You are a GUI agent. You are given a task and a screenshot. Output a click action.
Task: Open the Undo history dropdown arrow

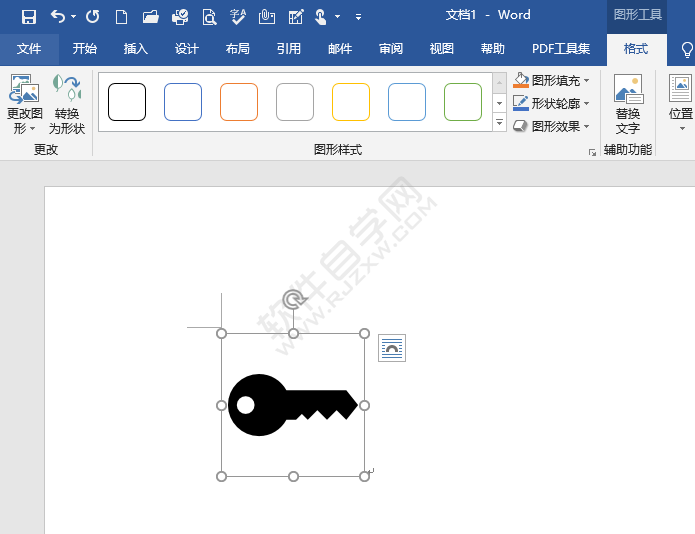click(74, 17)
